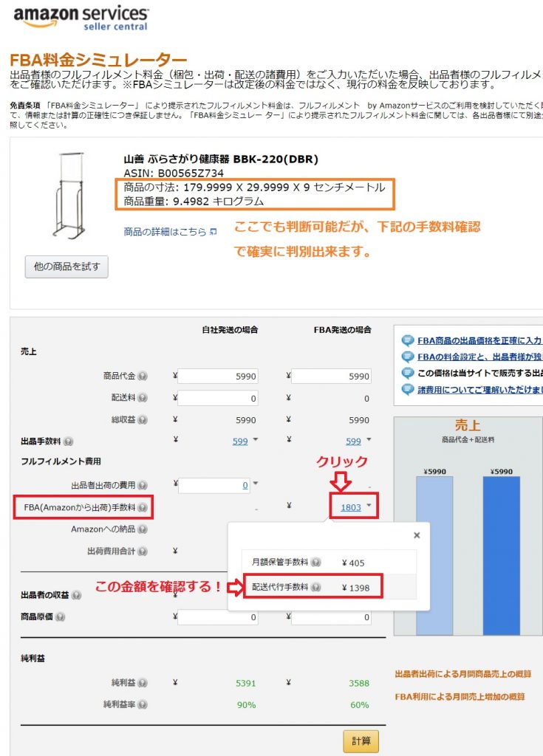Screen dimensions: 543x756
Task: Click the 商品代金 field under 自社発送の場合
Action: (218, 376)
